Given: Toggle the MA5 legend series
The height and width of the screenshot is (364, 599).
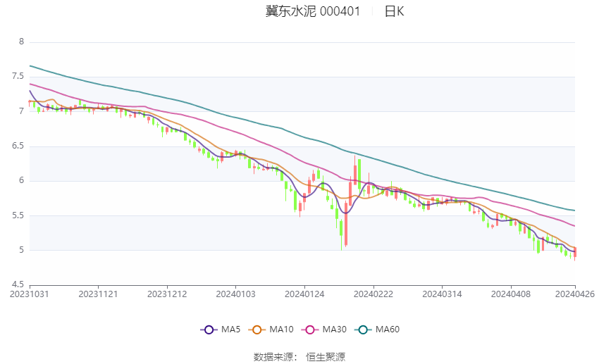Looking at the screenshot, I should pyautogui.click(x=221, y=330).
